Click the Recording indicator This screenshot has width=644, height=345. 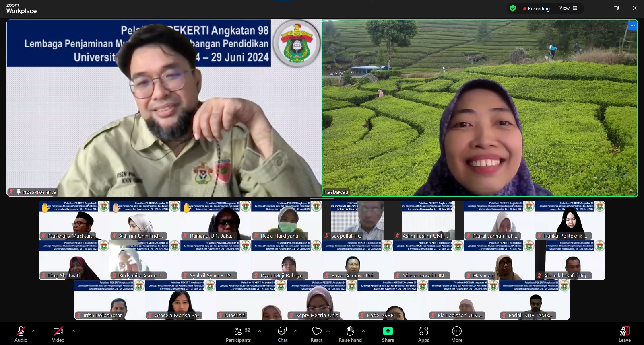536,8
